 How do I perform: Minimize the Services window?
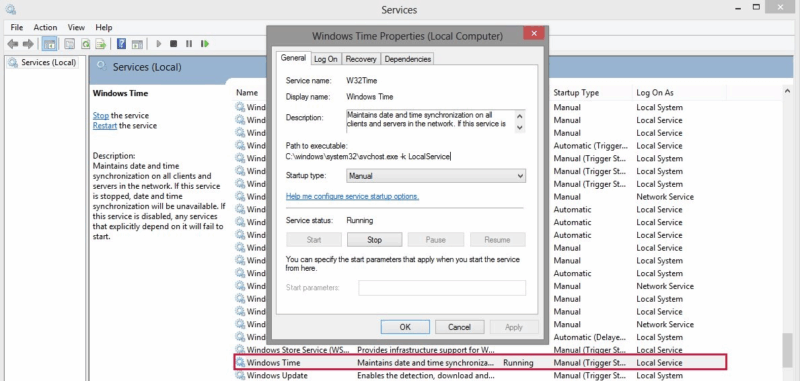coord(739,8)
